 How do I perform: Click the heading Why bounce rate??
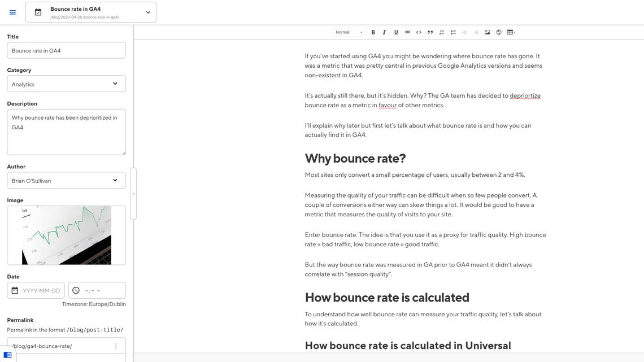(355, 158)
